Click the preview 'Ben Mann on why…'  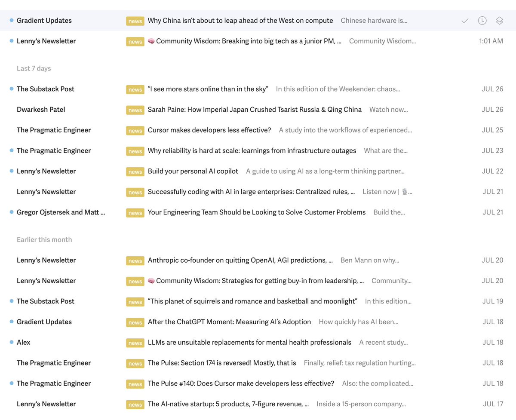370,260
